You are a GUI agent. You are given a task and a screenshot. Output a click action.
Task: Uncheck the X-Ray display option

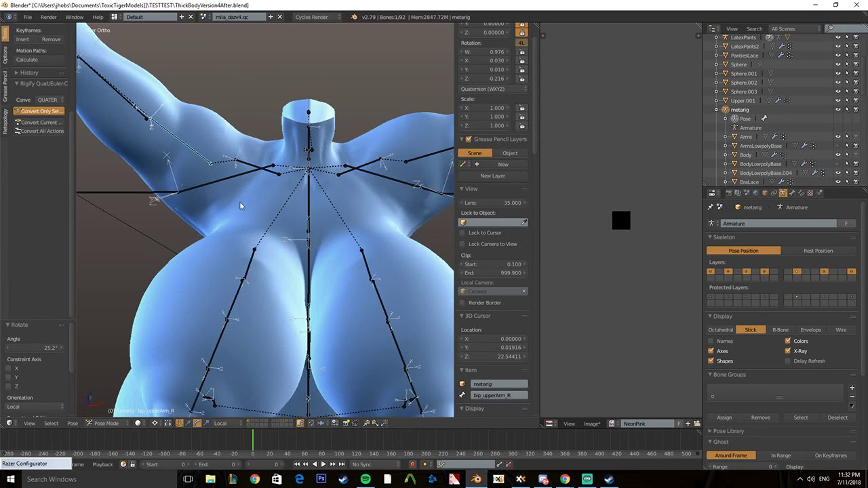787,351
